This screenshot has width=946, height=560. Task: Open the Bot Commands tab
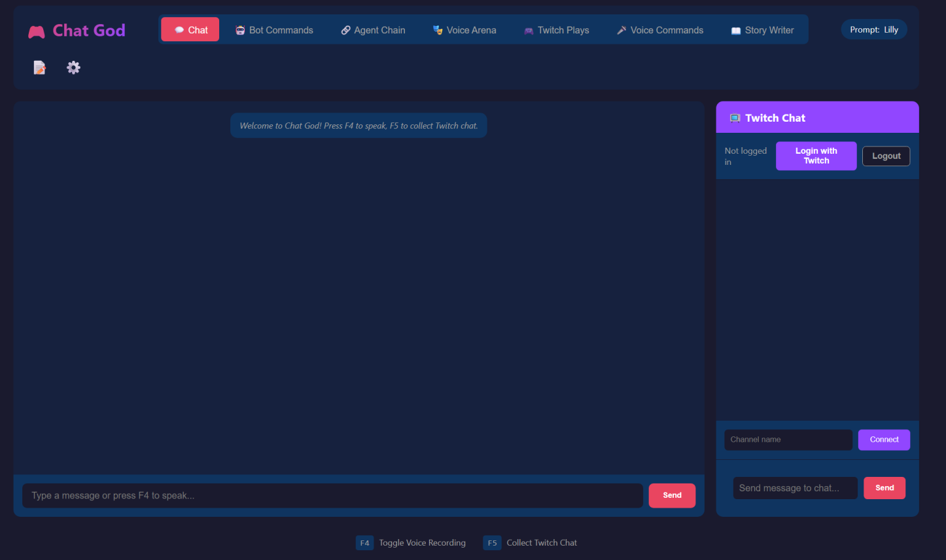tap(274, 30)
